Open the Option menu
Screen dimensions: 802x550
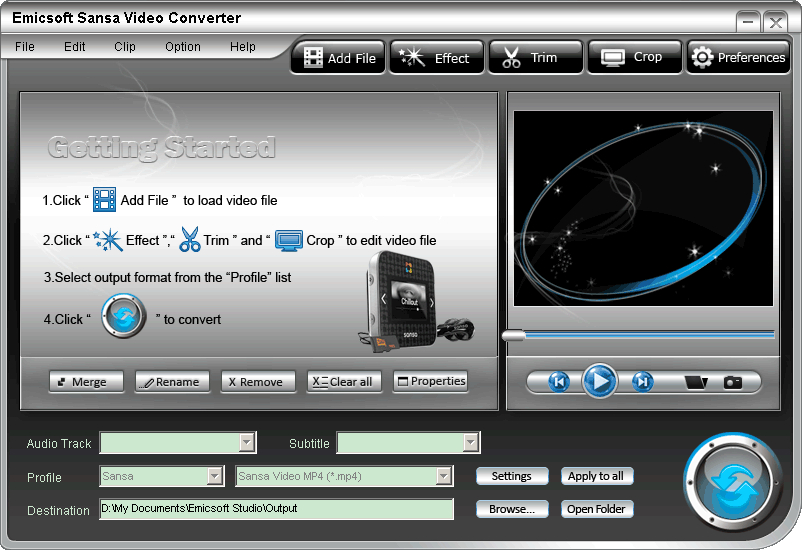click(x=183, y=47)
